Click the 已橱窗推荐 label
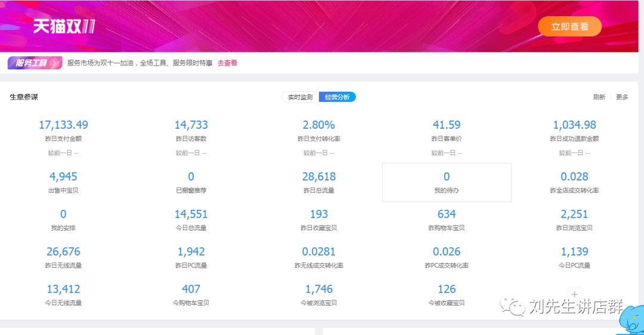 [191, 191]
